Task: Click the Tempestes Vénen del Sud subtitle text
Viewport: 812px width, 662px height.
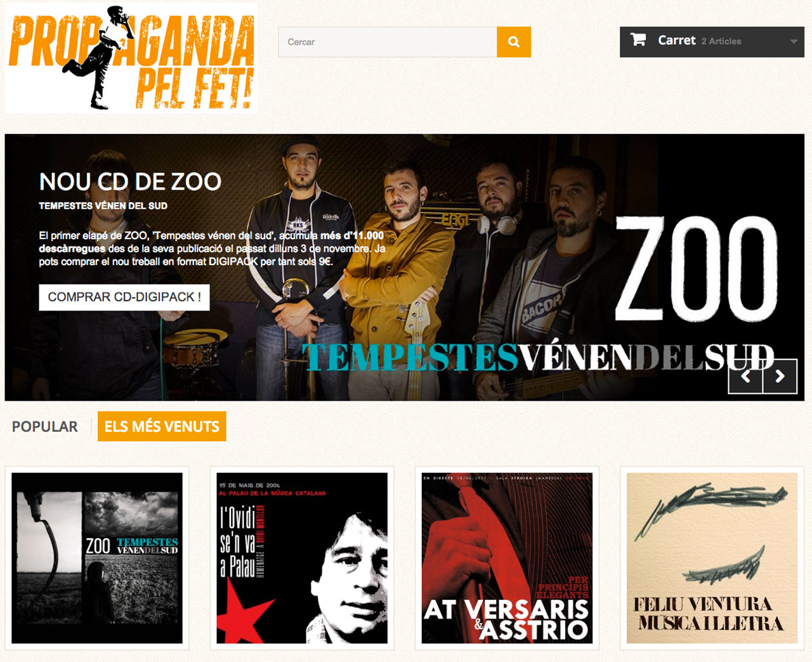Action: coord(103,206)
